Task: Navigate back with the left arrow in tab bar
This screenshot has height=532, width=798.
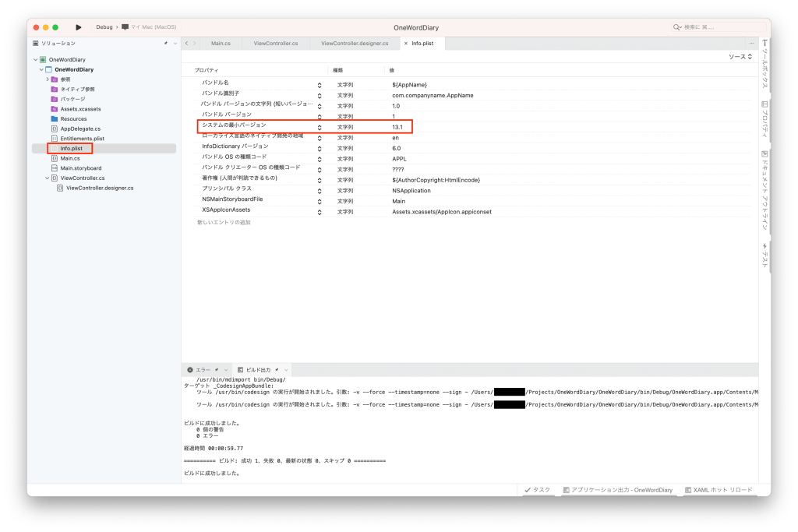Action: pos(186,44)
